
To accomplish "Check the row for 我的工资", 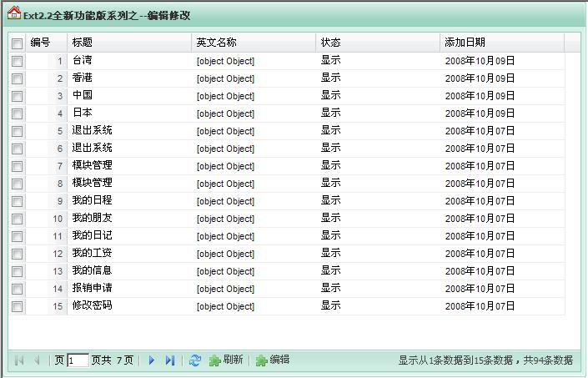I will click(x=17, y=254).
